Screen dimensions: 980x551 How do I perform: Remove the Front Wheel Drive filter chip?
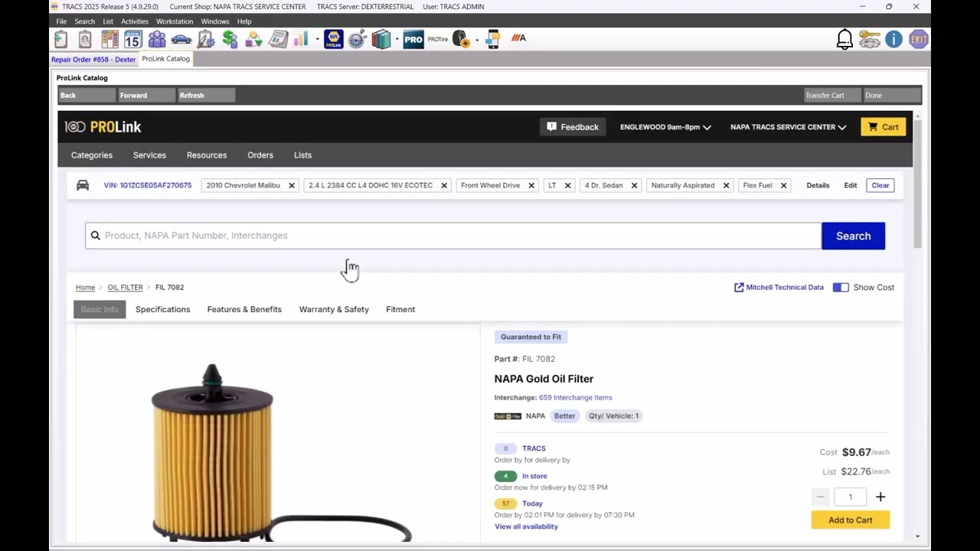[x=531, y=185]
